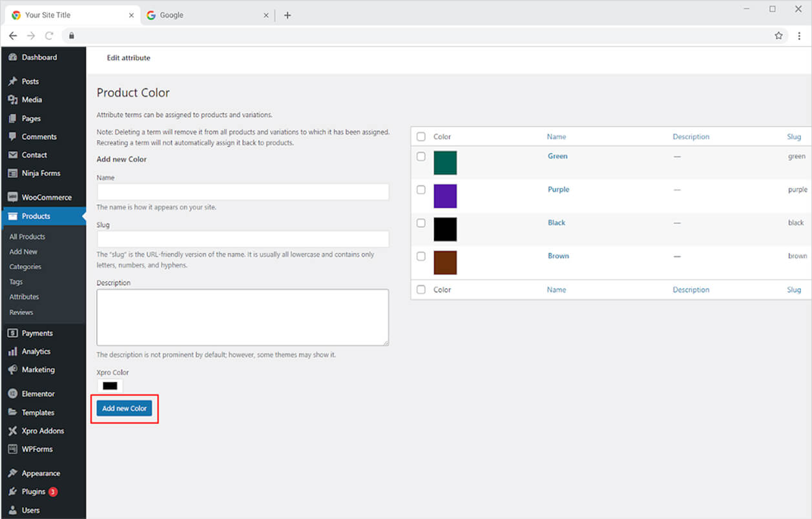Tick the checkbox for Green color
The width and height of the screenshot is (812, 519).
421,156
